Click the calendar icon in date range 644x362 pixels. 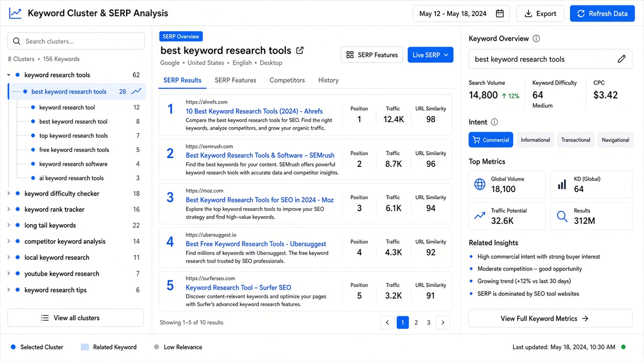click(500, 14)
